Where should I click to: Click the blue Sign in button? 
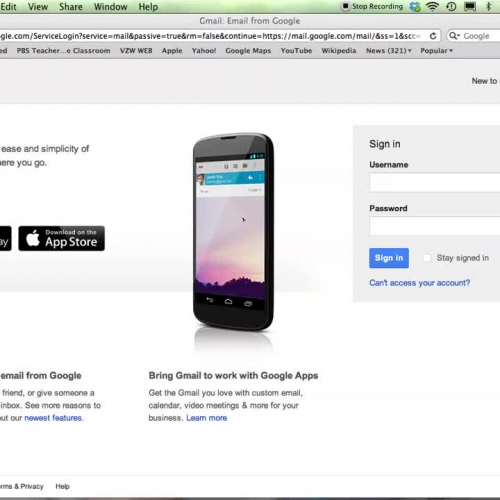[x=389, y=258]
